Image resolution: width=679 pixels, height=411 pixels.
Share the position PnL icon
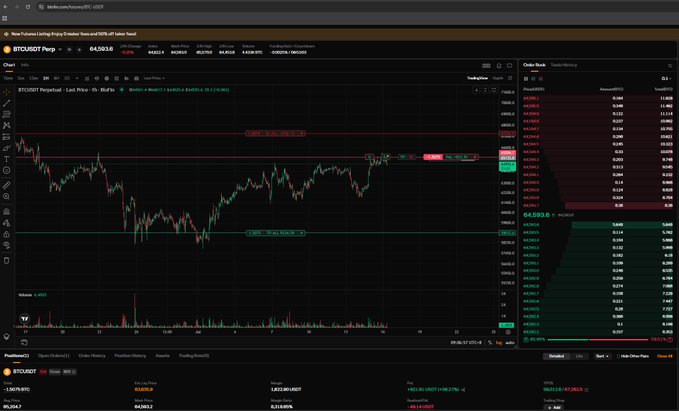[463, 390]
